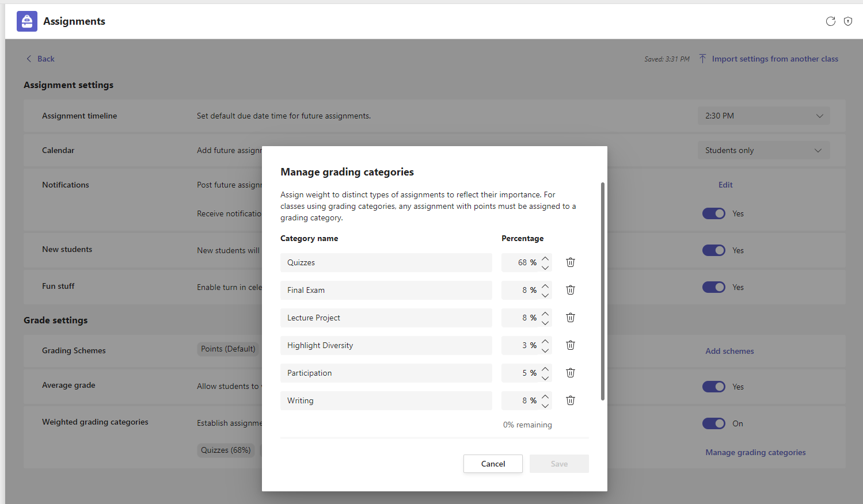Screen dimensions: 863x504
Task: Delete the Highlight Diversity category
Action: 570,345
